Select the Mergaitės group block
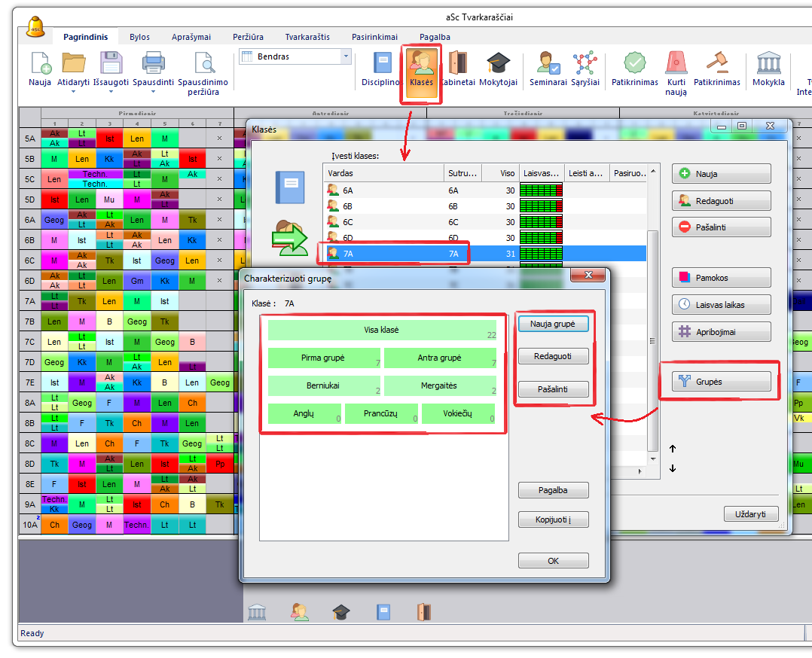 click(439, 386)
